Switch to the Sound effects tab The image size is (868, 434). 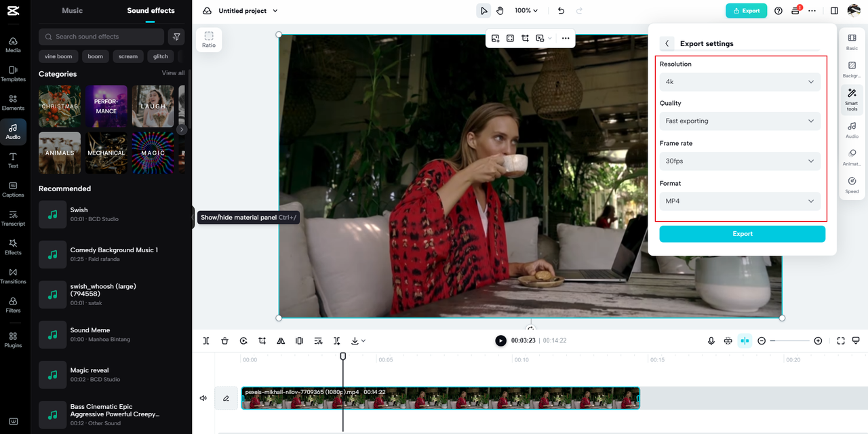click(x=151, y=11)
